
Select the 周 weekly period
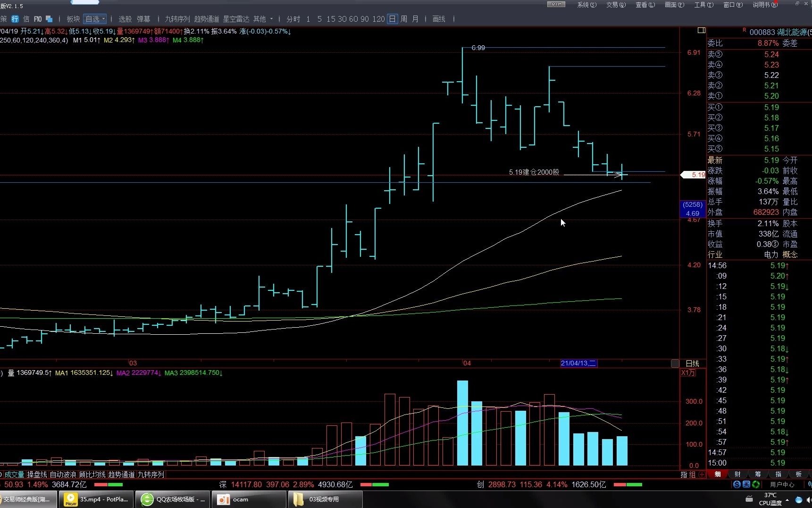click(404, 19)
